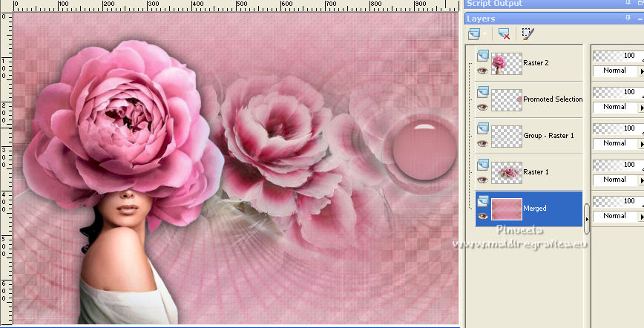
Task: Select the Raster 2 layer name
Action: pyautogui.click(x=536, y=63)
